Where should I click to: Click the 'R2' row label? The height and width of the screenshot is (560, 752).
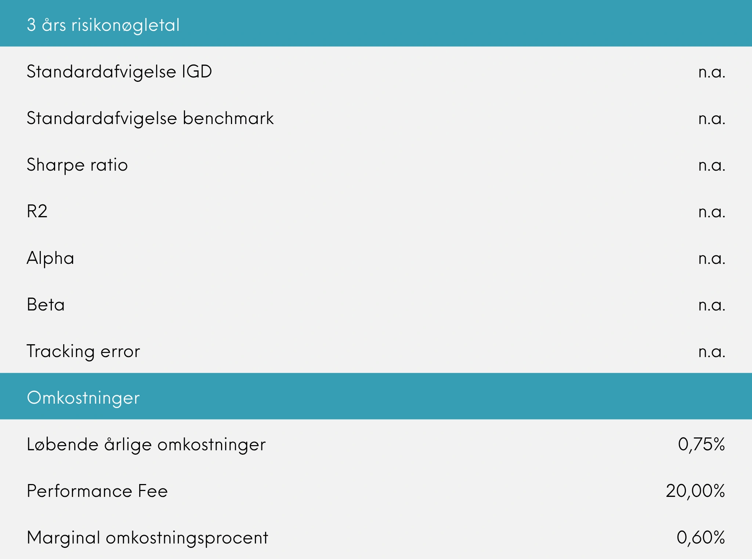[x=37, y=211]
